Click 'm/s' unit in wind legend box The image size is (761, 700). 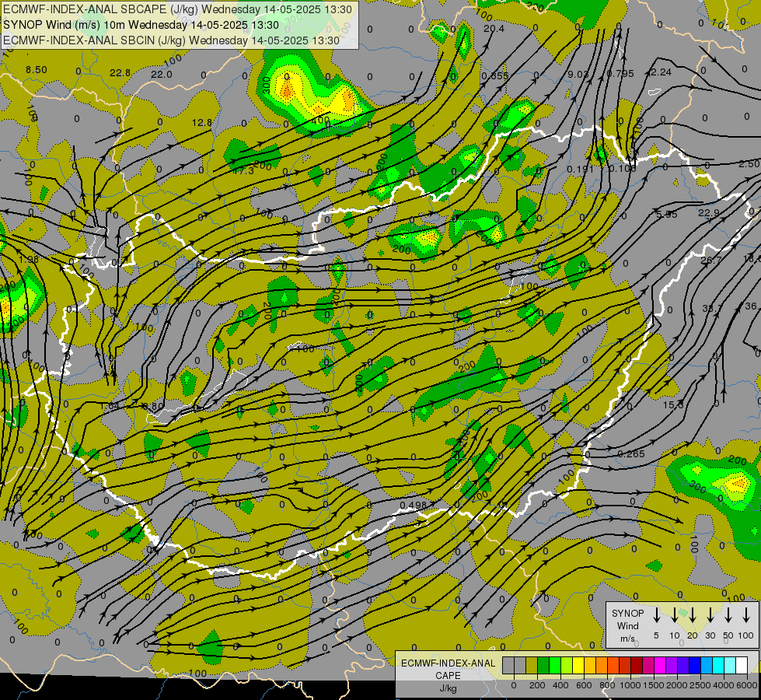[x=627, y=639]
